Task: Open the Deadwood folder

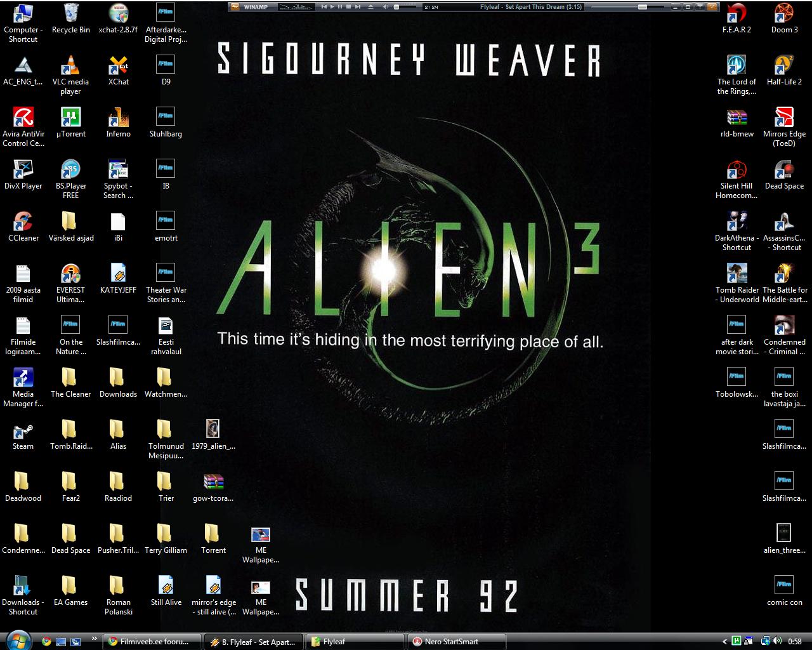Action: (x=23, y=486)
